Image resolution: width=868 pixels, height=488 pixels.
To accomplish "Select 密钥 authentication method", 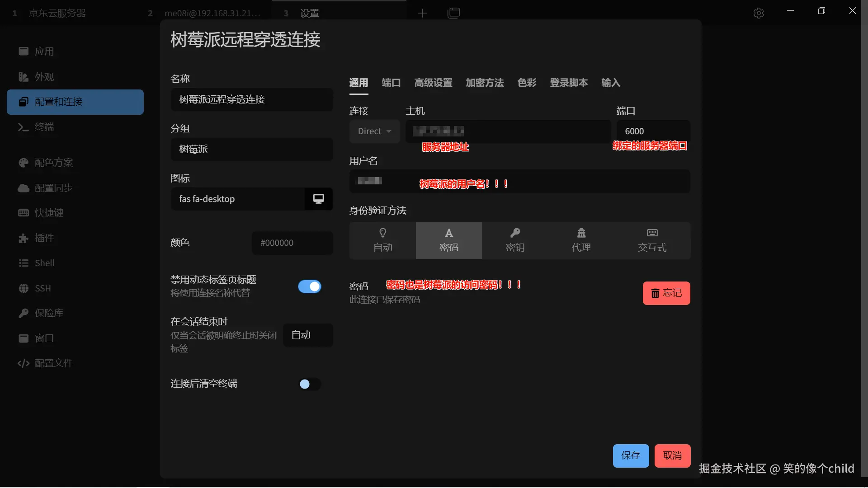I will (x=515, y=240).
